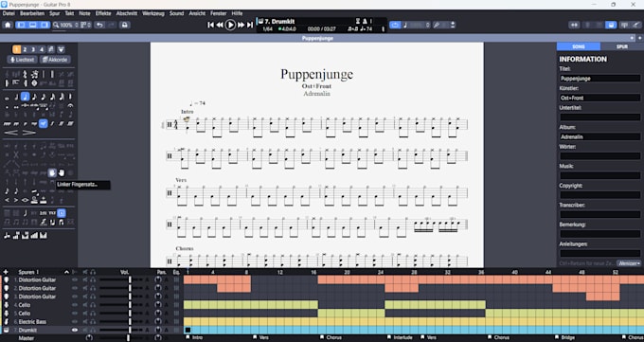Toggle the left panel display button

pos(21,25)
